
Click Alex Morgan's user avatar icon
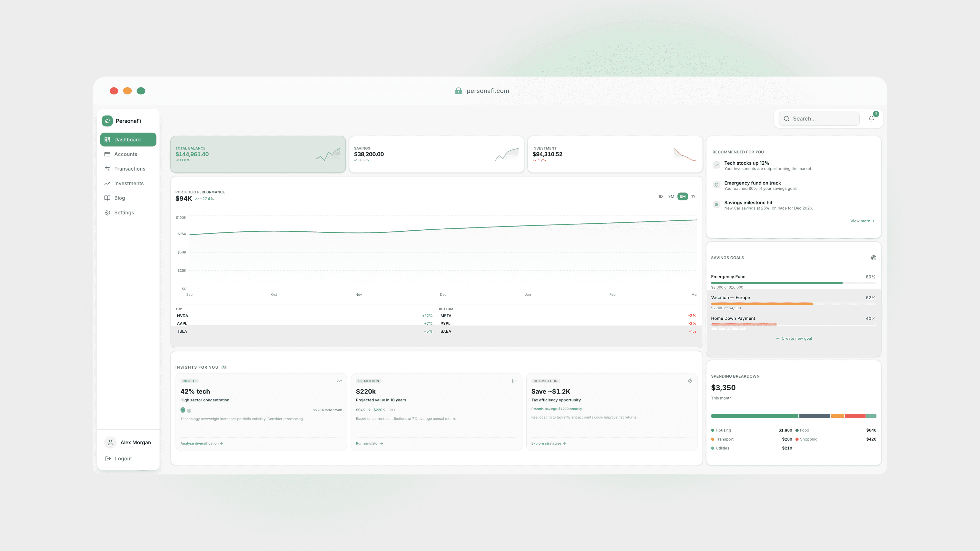coord(110,442)
